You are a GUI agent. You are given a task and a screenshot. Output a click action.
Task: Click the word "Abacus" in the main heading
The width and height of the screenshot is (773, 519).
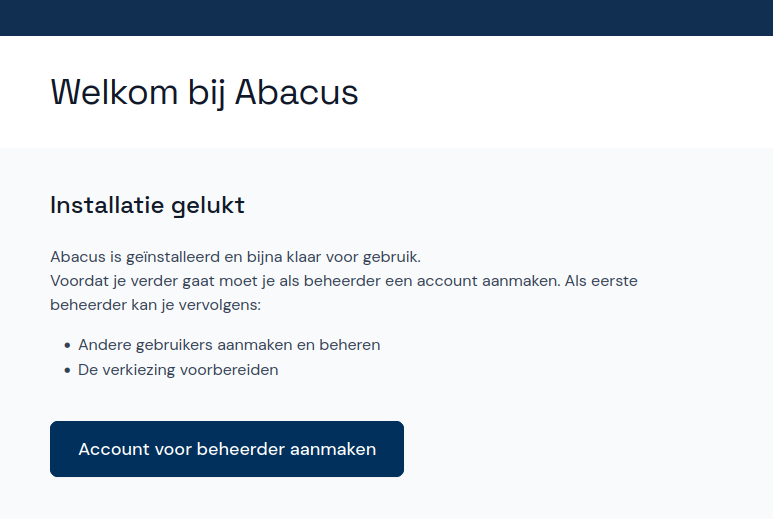tap(296, 92)
